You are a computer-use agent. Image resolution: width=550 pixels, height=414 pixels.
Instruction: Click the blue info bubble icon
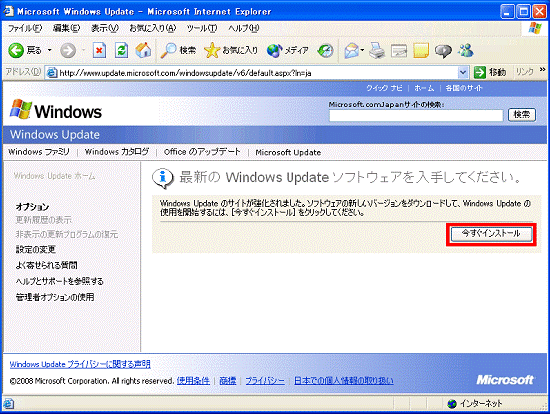pos(162,178)
